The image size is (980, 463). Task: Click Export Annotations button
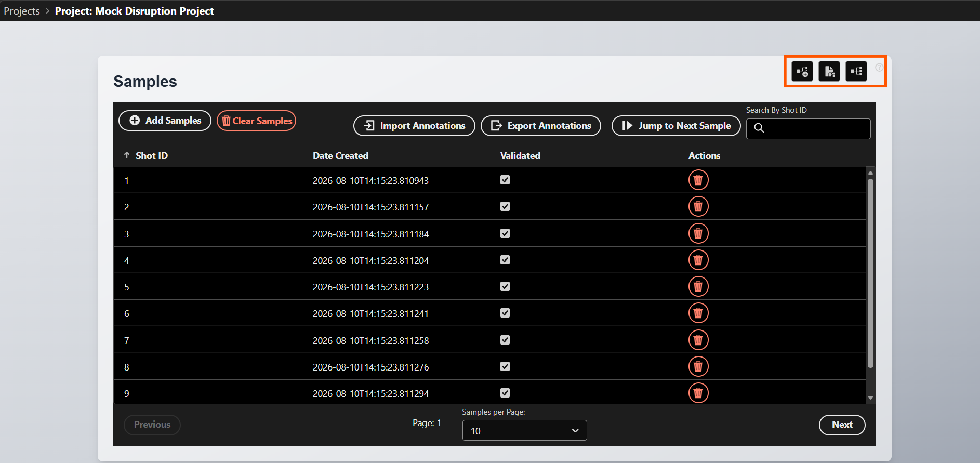coord(541,126)
